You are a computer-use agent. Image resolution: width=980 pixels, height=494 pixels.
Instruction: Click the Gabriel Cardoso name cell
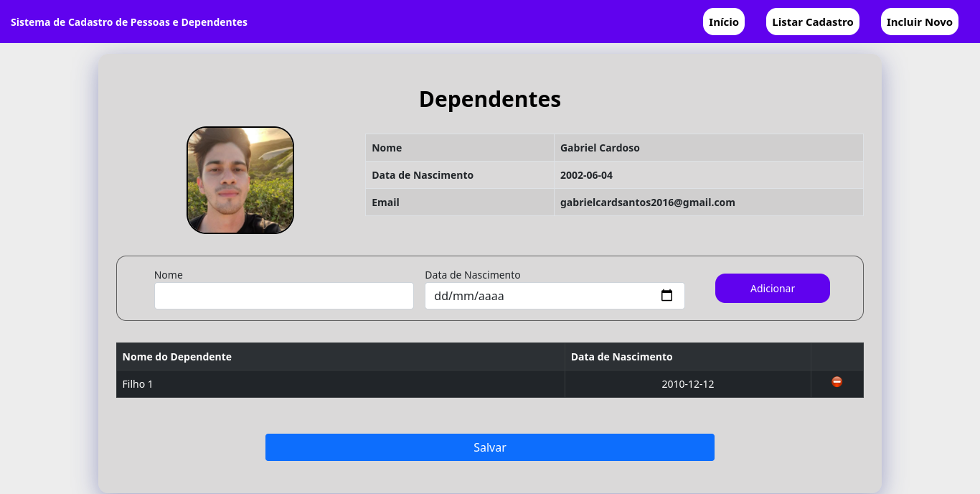click(x=600, y=147)
